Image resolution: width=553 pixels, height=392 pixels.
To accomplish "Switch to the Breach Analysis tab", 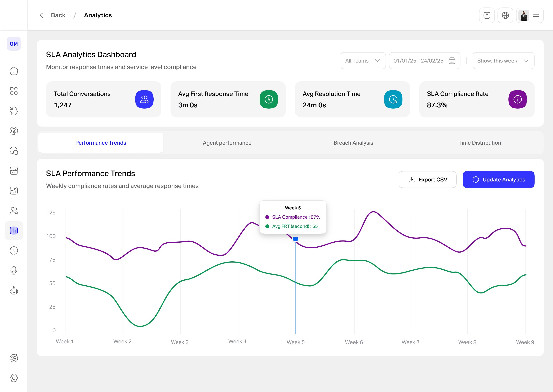I will (x=353, y=143).
